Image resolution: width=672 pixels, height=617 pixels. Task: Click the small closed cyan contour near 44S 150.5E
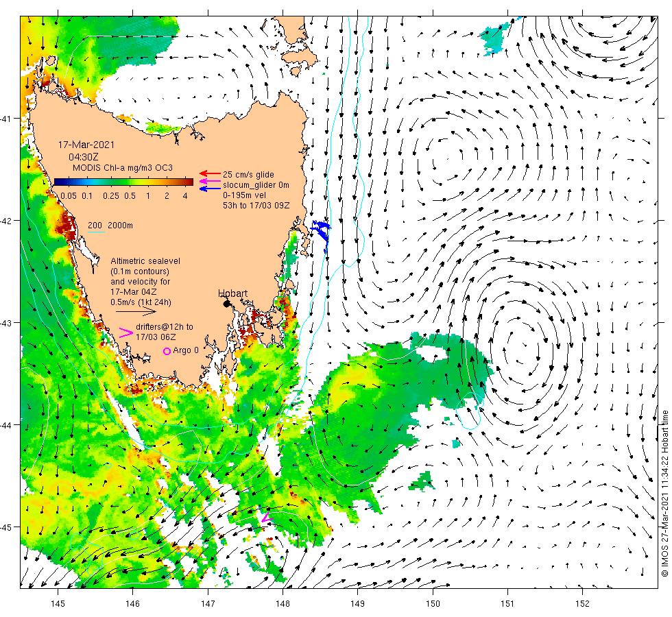click(x=469, y=411)
